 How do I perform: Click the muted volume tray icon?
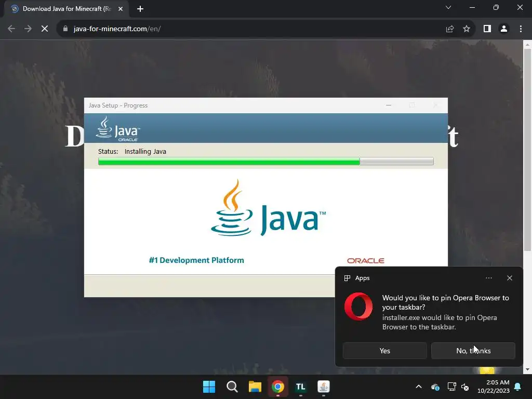click(465, 387)
